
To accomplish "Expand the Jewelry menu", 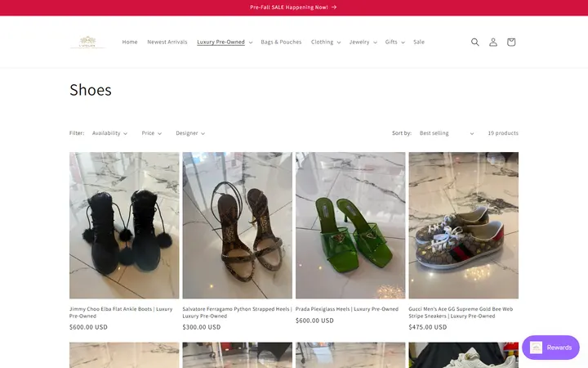I will (363, 42).
